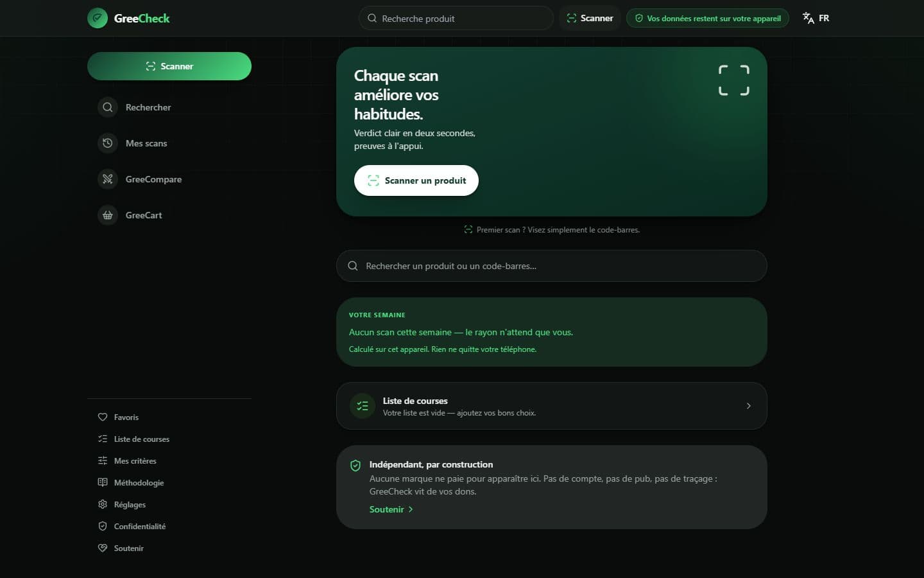Click the language translate icon
This screenshot has width=924, height=578.
809,18
